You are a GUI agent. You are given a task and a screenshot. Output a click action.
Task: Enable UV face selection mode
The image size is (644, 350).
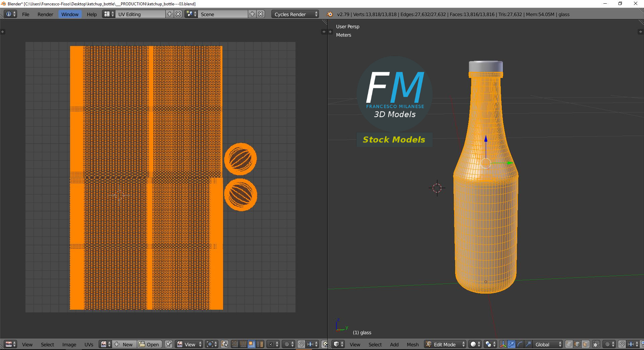(x=252, y=344)
